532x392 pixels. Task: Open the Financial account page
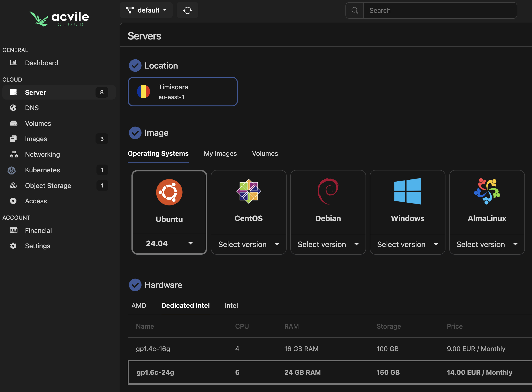38,231
